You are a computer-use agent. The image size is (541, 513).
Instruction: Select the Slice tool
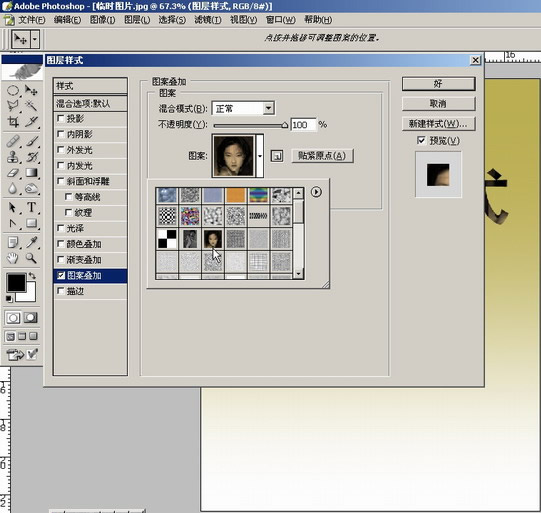click(31, 121)
